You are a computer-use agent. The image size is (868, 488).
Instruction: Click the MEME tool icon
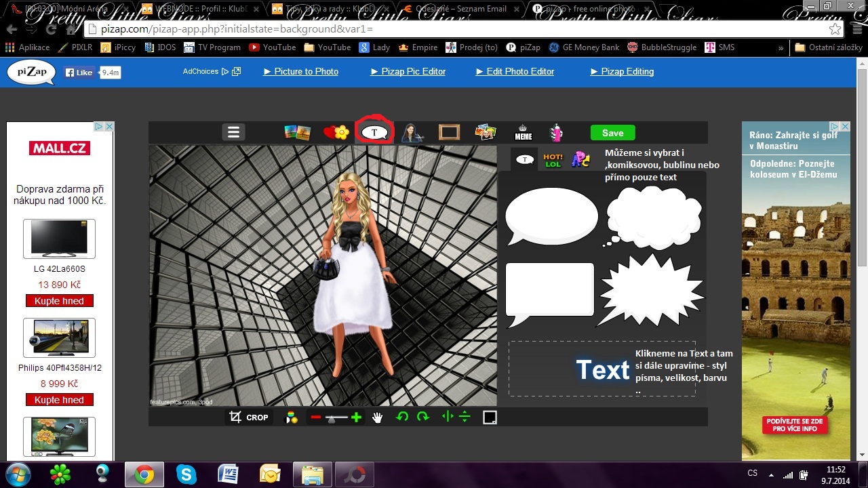coord(523,132)
